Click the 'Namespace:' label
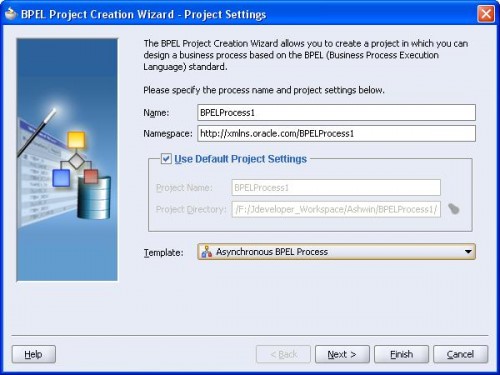Viewport: 500px width, 375px height. pos(168,134)
